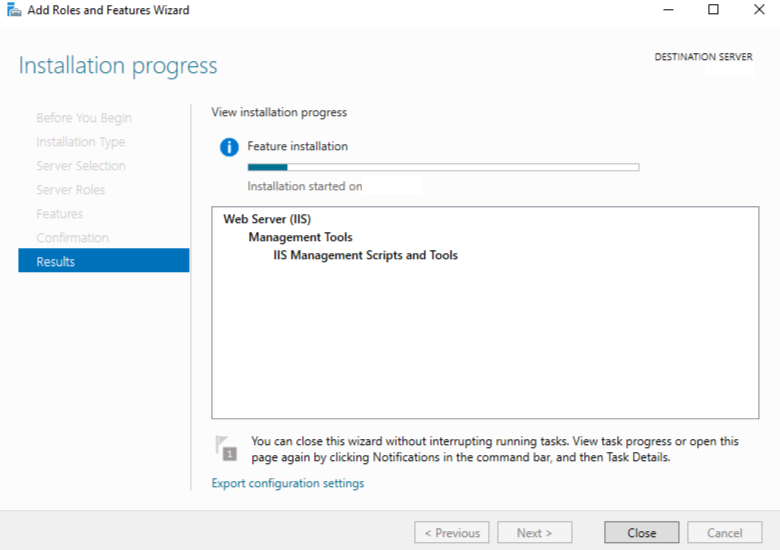Select the Before You Begin step
Viewport: 780px width, 550px height.
[x=84, y=118]
